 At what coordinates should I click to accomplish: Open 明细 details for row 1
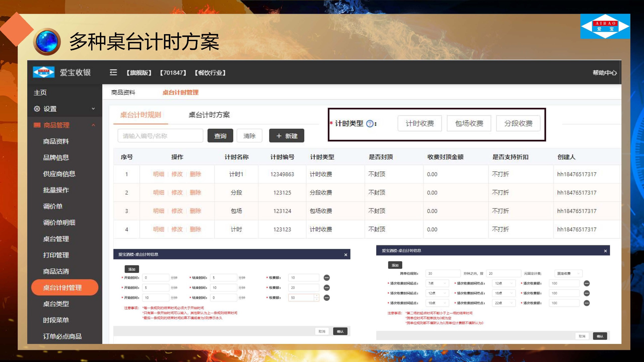(x=159, y=174)
